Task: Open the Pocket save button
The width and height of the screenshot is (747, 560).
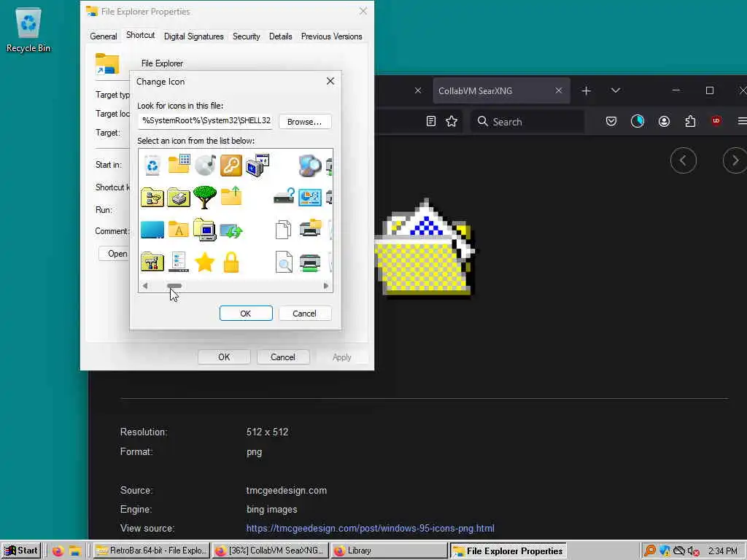Action: pos(611,122)
